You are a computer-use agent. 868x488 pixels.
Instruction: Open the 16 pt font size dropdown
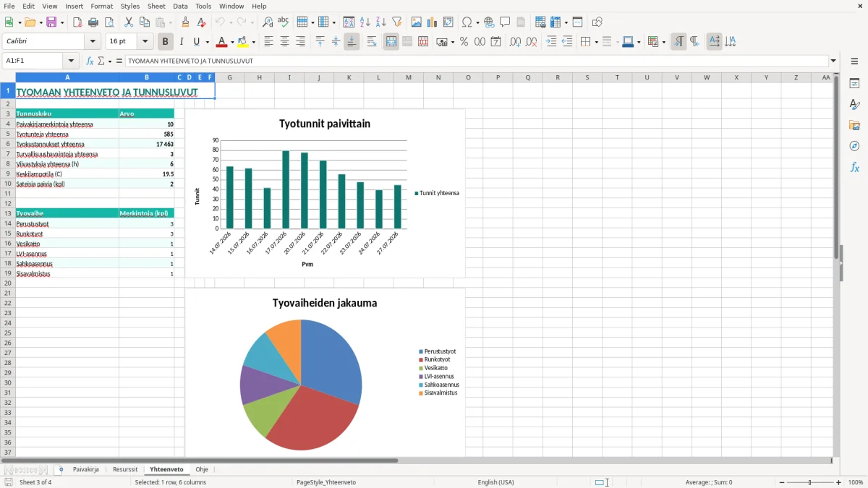coord(145,42)
